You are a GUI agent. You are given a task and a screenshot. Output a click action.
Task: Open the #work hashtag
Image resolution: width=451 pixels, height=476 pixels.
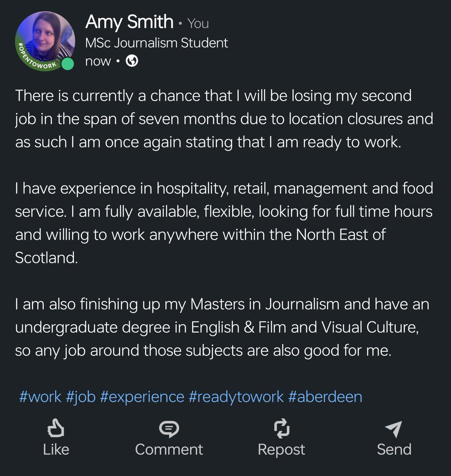pos(40,396)
